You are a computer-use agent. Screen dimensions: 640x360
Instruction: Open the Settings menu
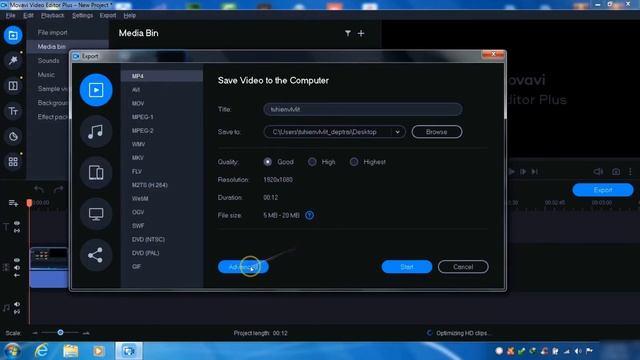tap(82, 16)
